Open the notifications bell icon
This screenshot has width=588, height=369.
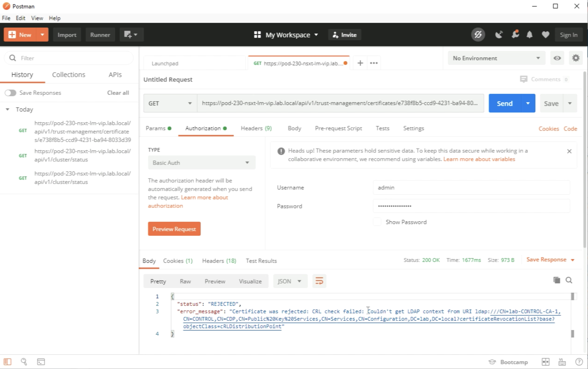coord(529,35)
